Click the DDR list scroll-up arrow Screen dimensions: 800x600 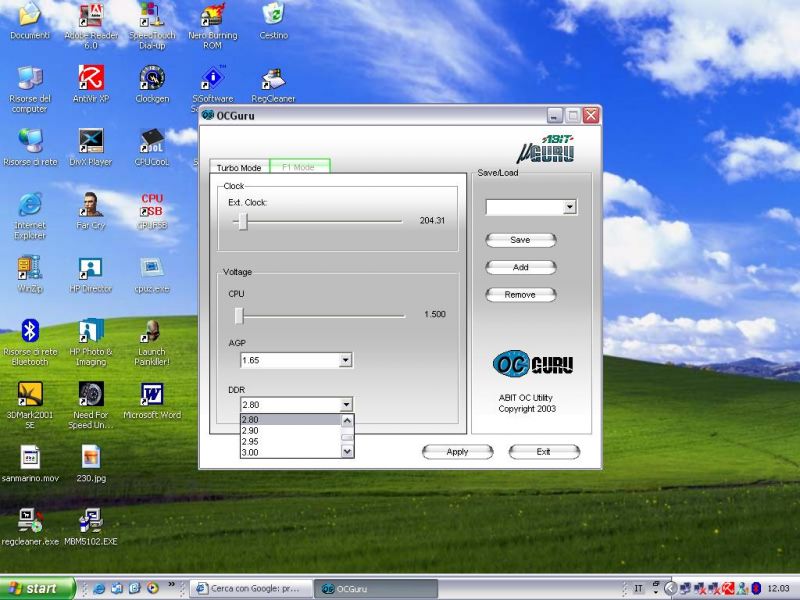pos(347,420)
